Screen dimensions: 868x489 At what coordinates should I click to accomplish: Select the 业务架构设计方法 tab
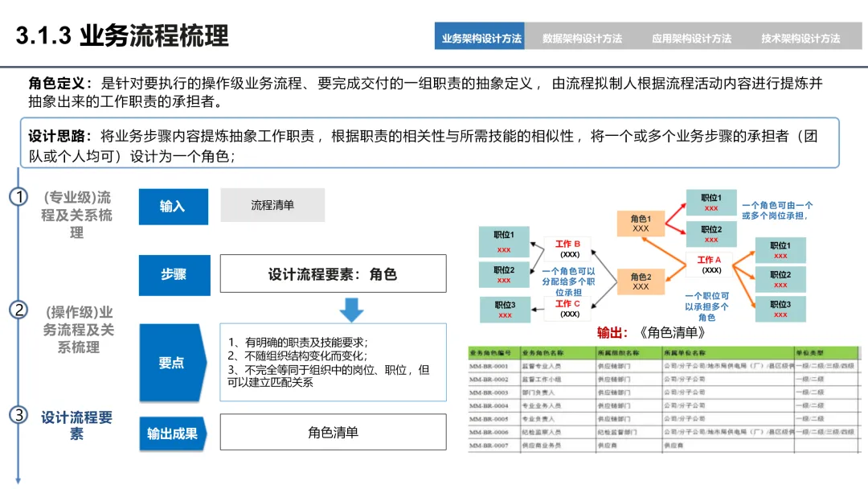click(x=480, y=36)
